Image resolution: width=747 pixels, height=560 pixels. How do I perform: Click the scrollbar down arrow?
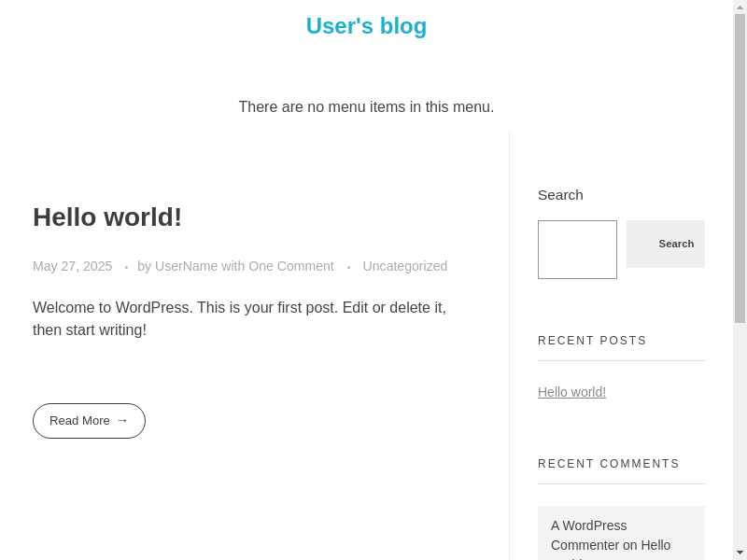[740, 553]
